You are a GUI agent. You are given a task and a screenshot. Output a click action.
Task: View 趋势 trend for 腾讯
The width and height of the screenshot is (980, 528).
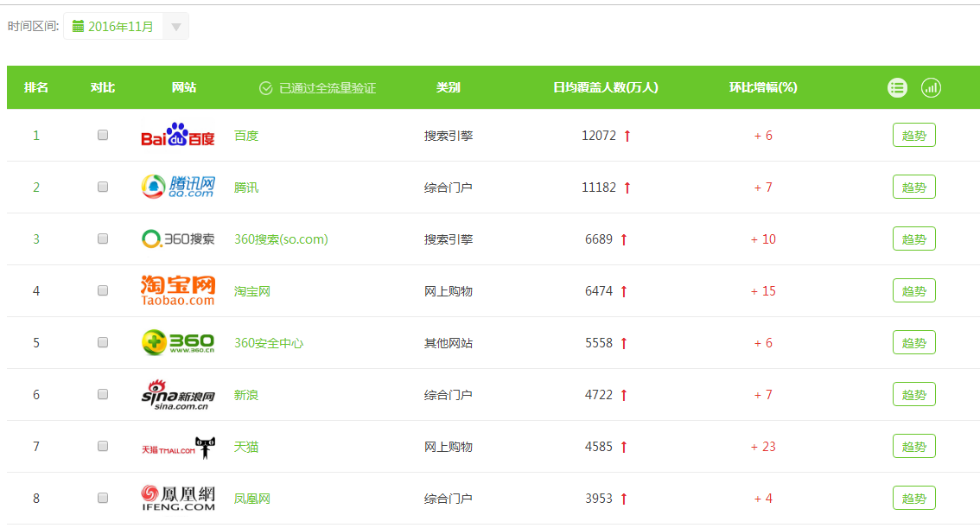coord(913,188)
